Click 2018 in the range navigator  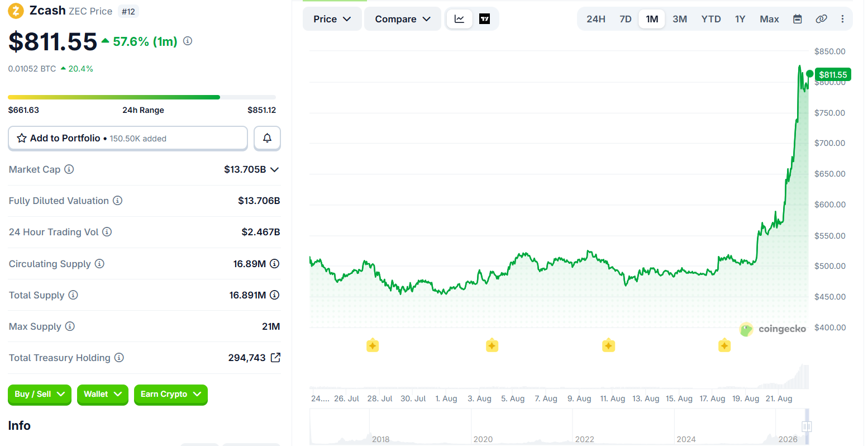381,439
